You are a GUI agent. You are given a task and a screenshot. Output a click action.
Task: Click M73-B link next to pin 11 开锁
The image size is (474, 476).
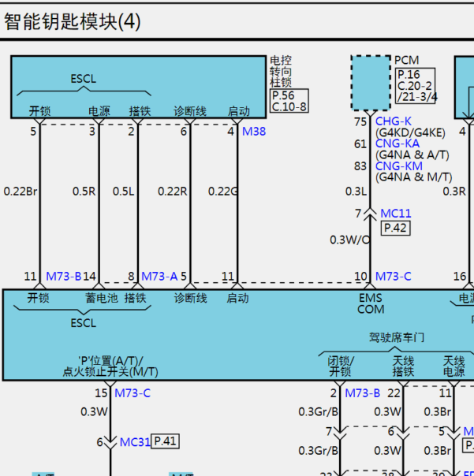click(x=64, y=277)
